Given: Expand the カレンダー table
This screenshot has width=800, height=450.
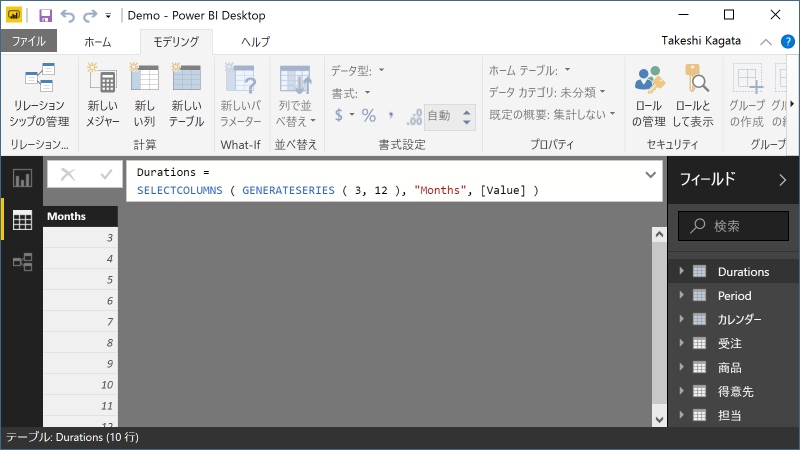Looking at the screenshot, I should point(682,319).
